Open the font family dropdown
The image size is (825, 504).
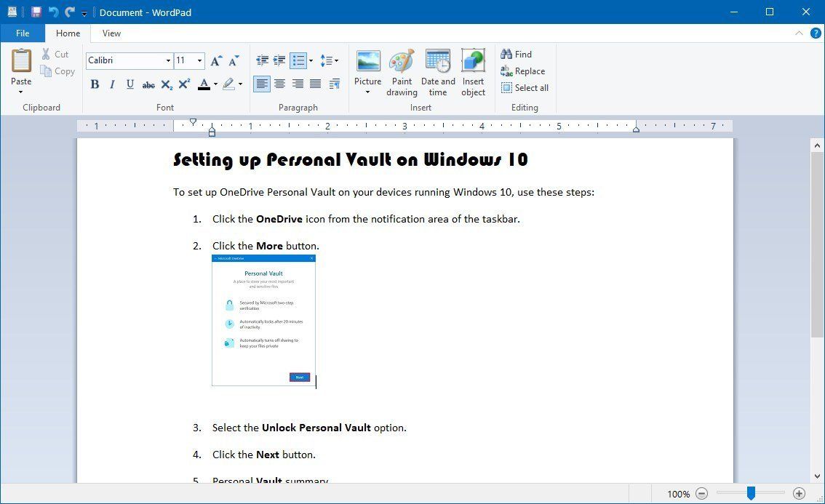click(168, 60)
